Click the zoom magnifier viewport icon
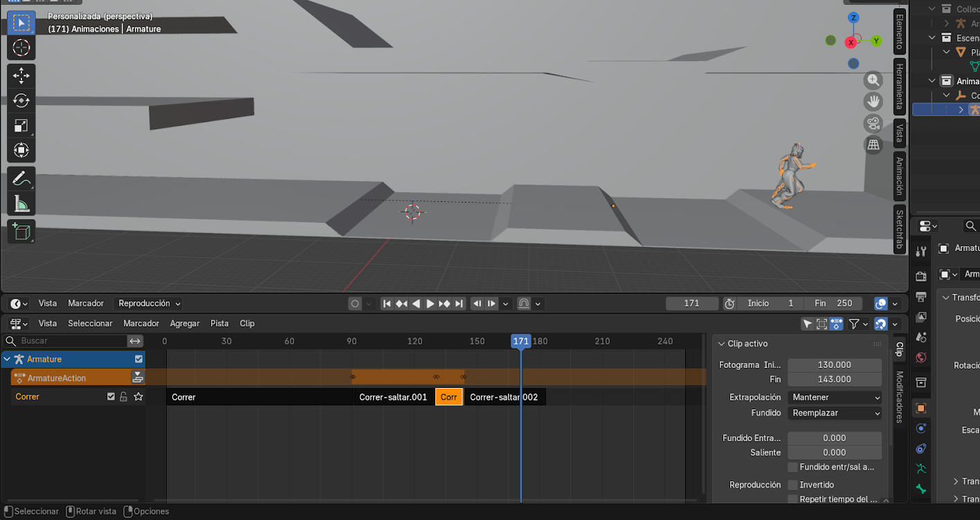 tap(873, 80)
